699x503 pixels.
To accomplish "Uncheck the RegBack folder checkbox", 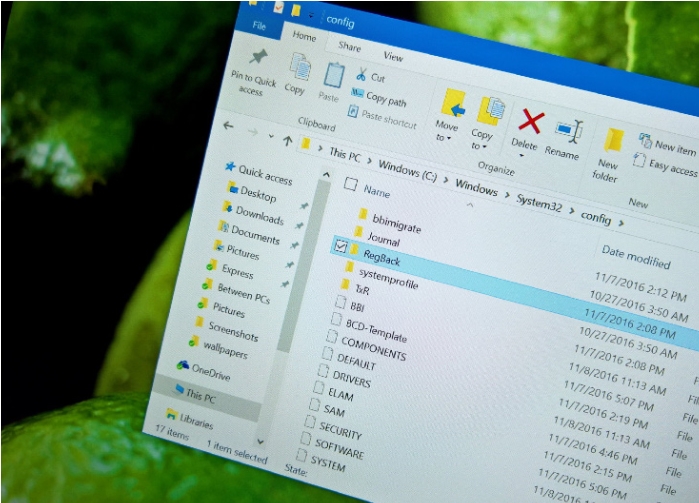I will pyautogui.click(x=341, y=246).
